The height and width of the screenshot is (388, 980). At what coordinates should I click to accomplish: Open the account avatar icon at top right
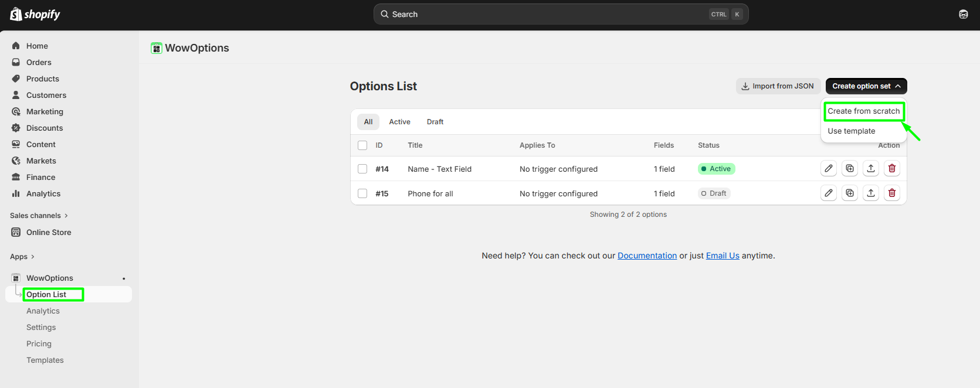pos(963,14)
